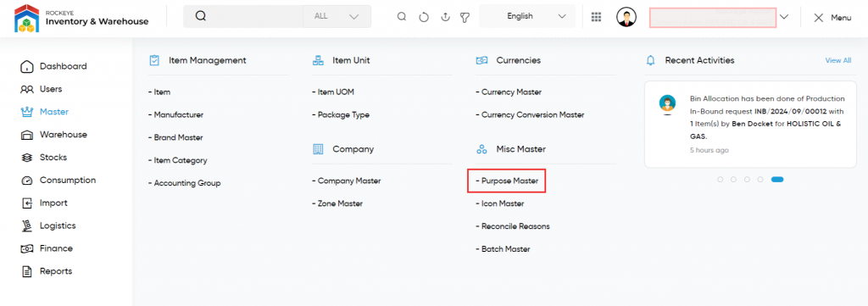Open the Currency Conversion Master link
The image size is (868, 306).
[x=530, y=115]
